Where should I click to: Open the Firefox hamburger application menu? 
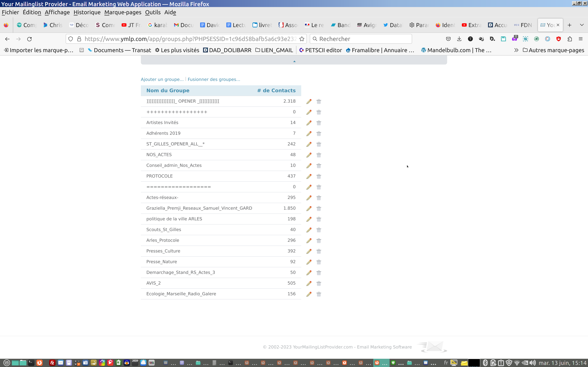point(581,39)
